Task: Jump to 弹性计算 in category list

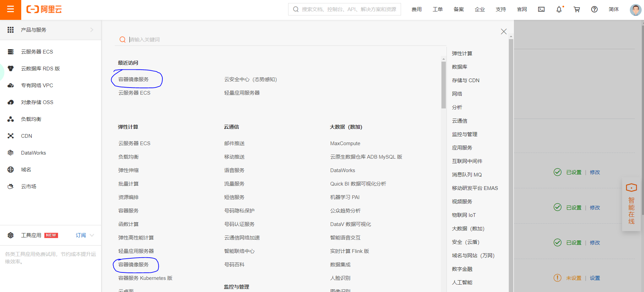Action: pos(462,54)
